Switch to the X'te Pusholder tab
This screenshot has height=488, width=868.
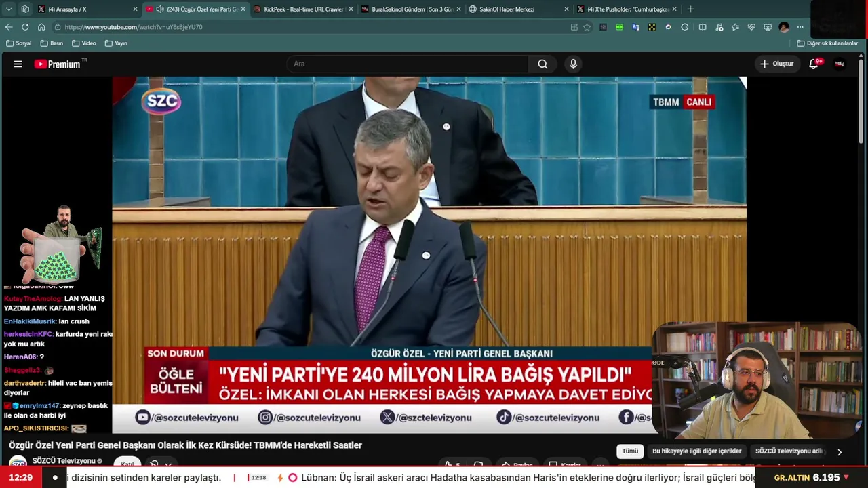[x=626, y=9]
